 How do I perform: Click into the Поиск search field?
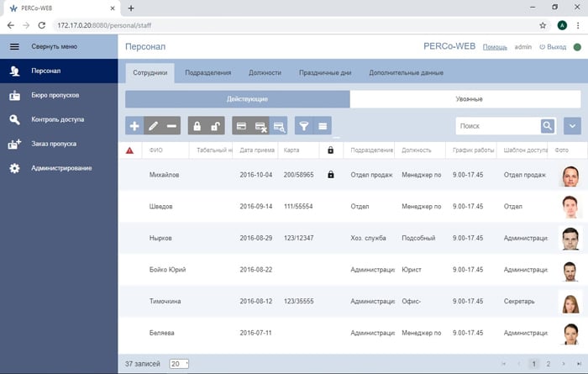click(x=498, y=126)
